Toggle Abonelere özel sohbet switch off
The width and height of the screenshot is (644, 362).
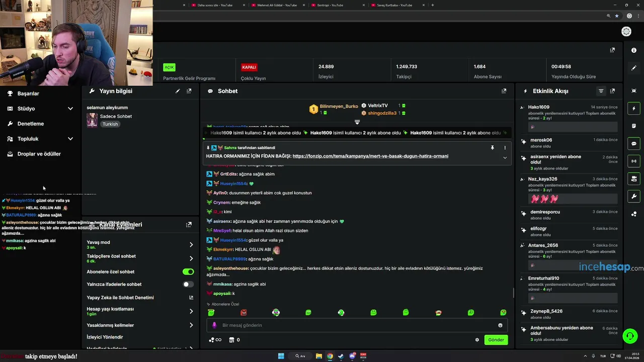[188, 271]
